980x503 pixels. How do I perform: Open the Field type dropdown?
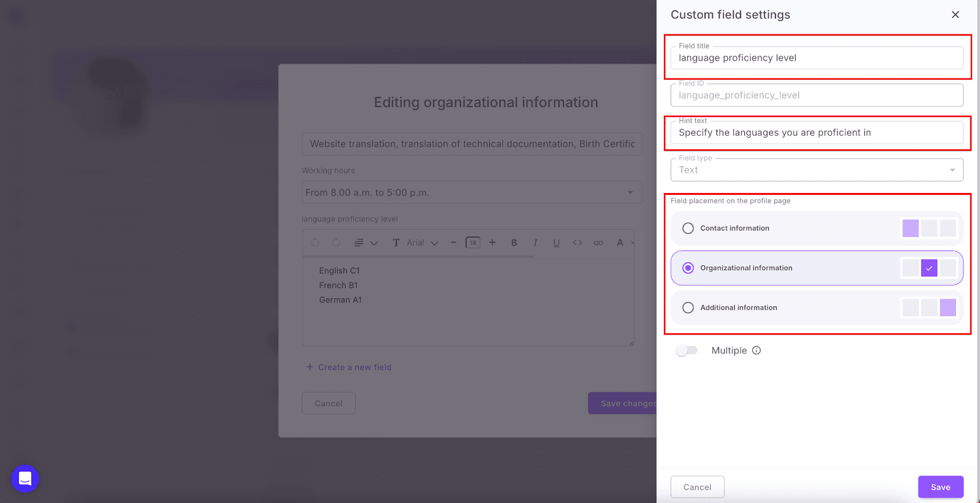pos(816,170)
